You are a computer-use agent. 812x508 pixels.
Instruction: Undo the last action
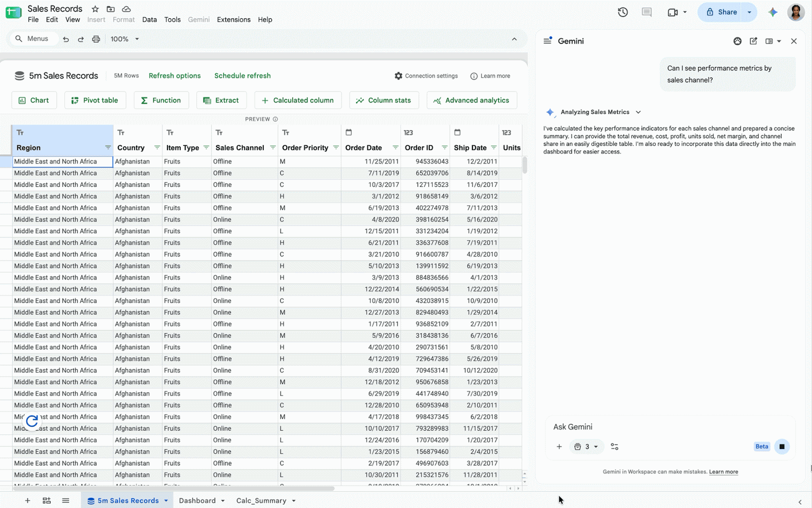(66, 39)
